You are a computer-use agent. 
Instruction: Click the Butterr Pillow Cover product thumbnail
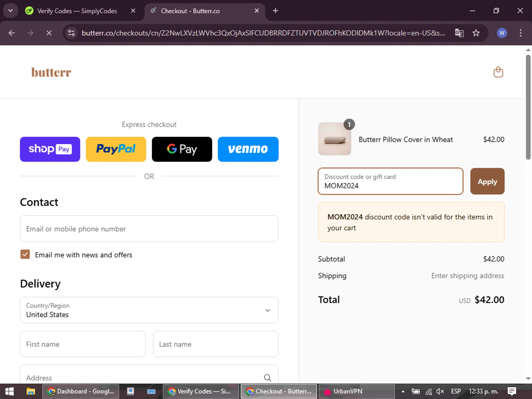coord(335,139)
